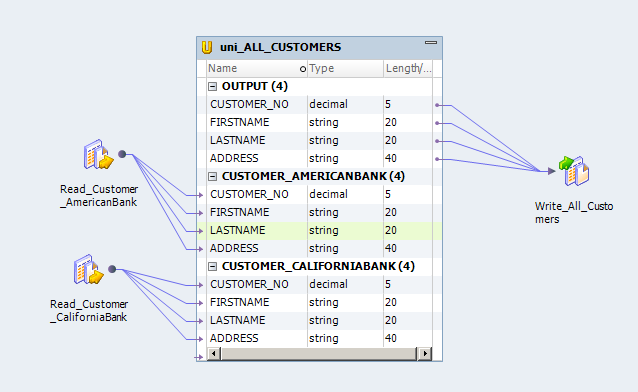Click input arrow of AMERICANBANK CUSTOMER_NO
638x392 pixels.
pyautogui.click(x=200, y=195)
